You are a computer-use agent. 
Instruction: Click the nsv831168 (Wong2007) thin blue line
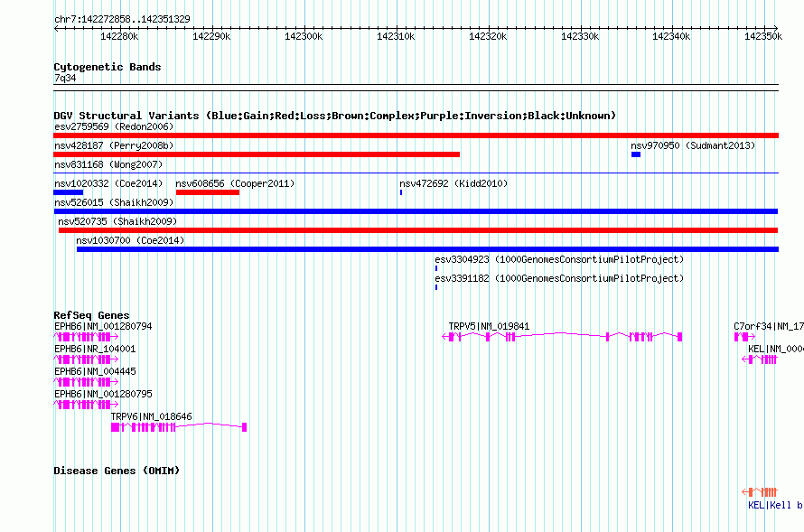tap(416, 173)
